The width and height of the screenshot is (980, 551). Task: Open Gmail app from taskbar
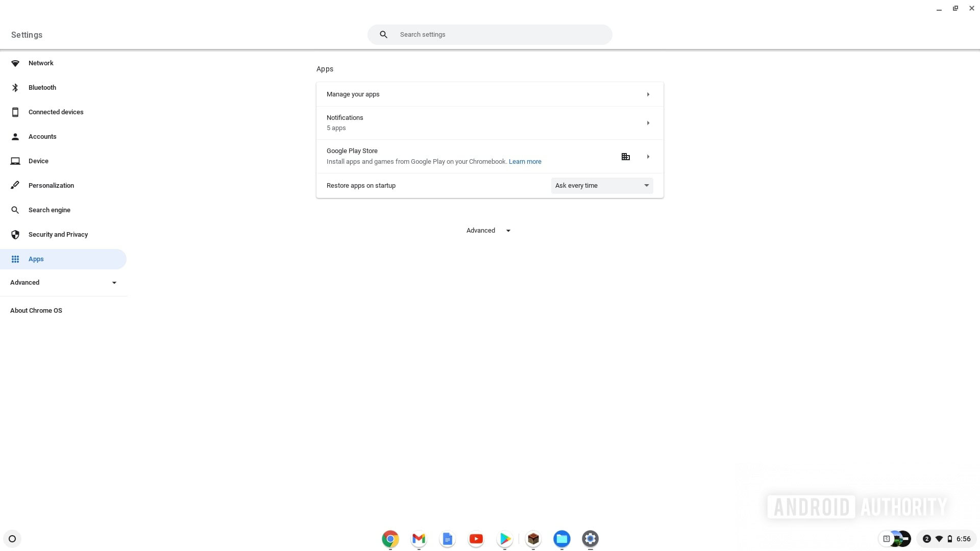click(x=418, y=538)
